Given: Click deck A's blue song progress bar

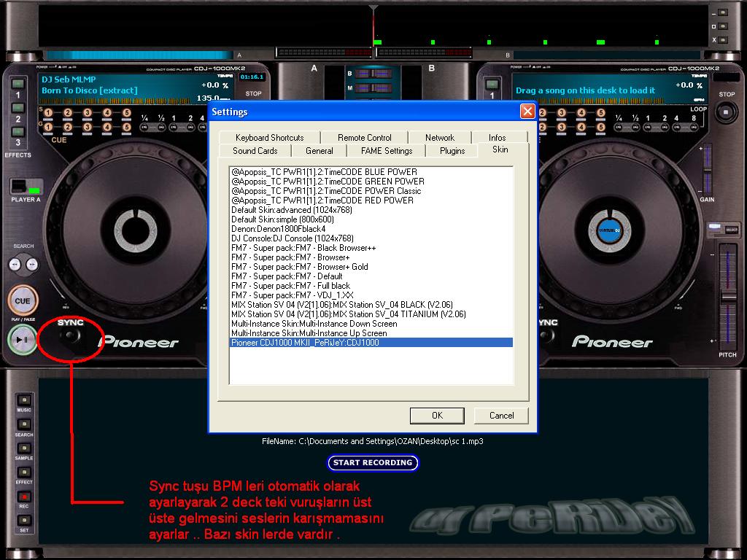Looking at the screenshot, I should click(139, 55).
